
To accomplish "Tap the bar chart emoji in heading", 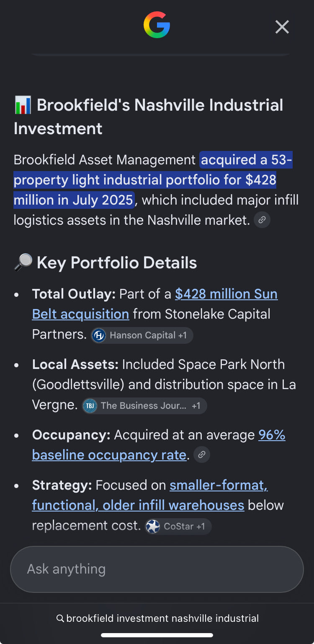I will tap(23, 105).
